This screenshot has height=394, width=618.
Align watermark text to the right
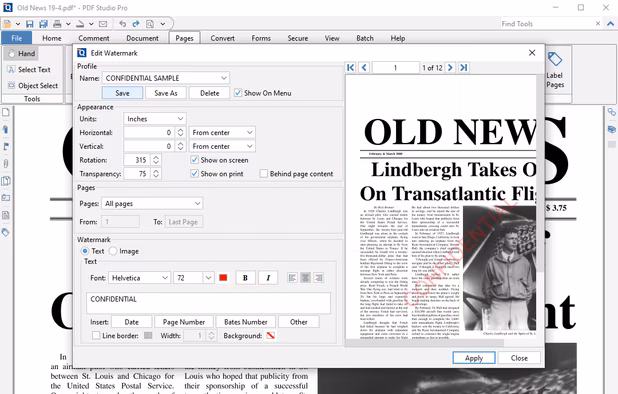click(x=318, y=278)
